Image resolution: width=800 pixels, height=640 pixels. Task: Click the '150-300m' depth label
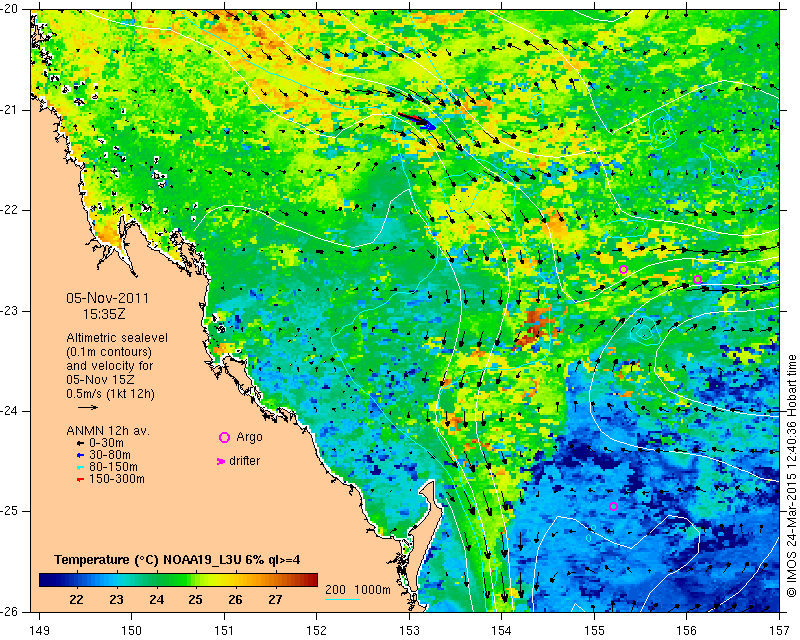click(x=117, y=479)
